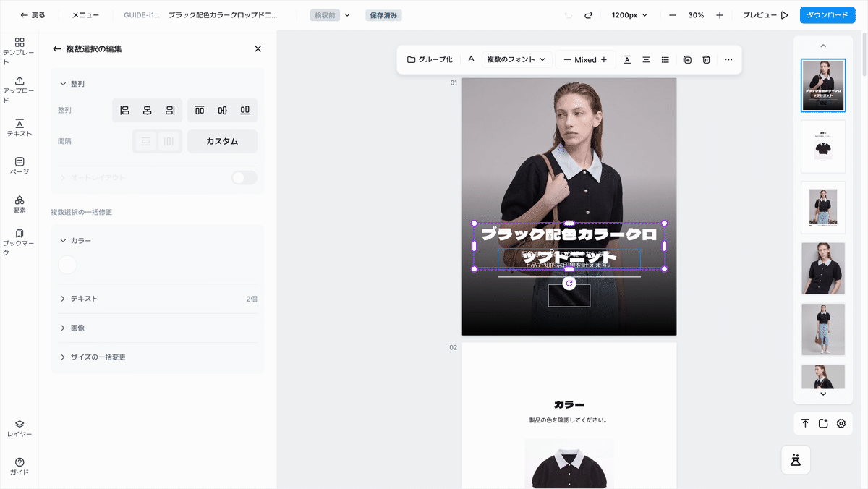868x489 pixels.
Task: Align selection to vertical middle
Action: coord(222,110)
